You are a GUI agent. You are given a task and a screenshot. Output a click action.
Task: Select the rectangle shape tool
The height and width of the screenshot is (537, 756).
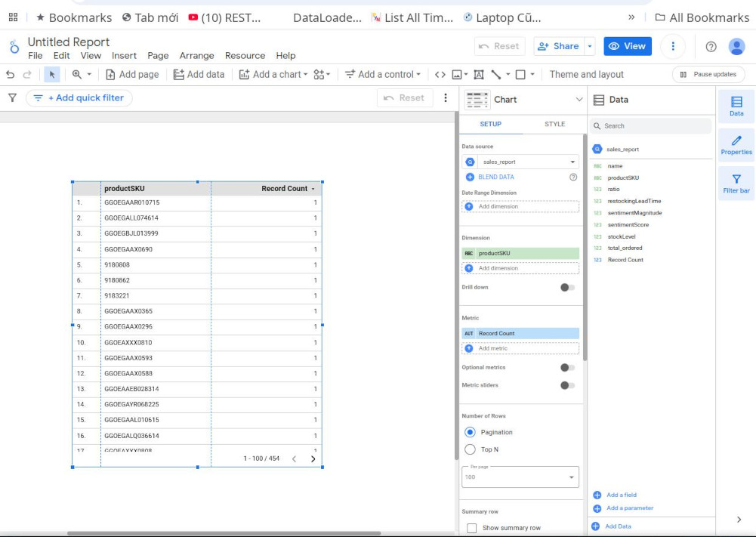point(520,74)
